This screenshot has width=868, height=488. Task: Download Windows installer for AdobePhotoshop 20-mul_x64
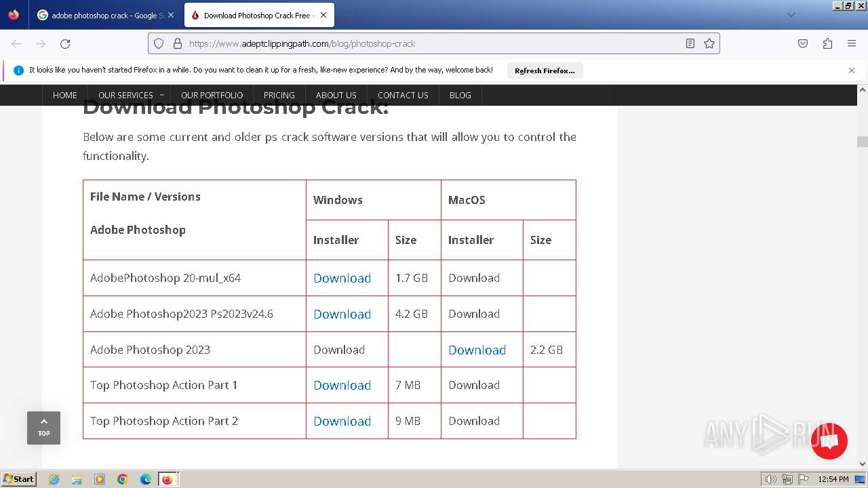342,278
